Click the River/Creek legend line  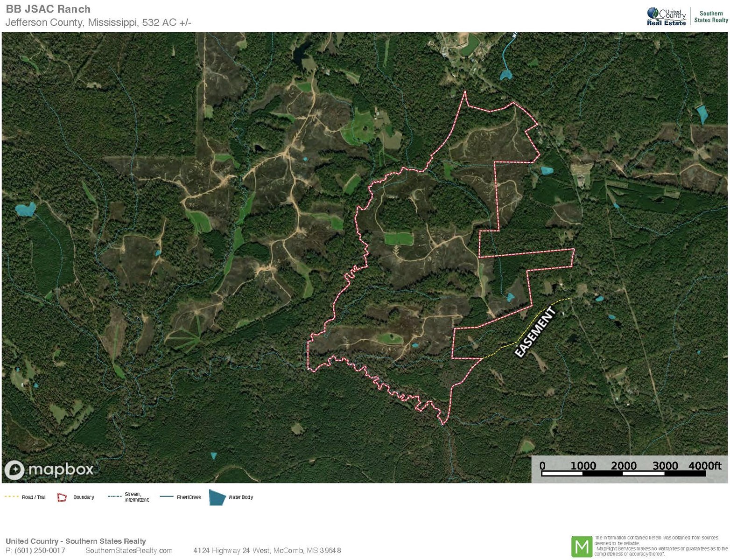(167, 497)
